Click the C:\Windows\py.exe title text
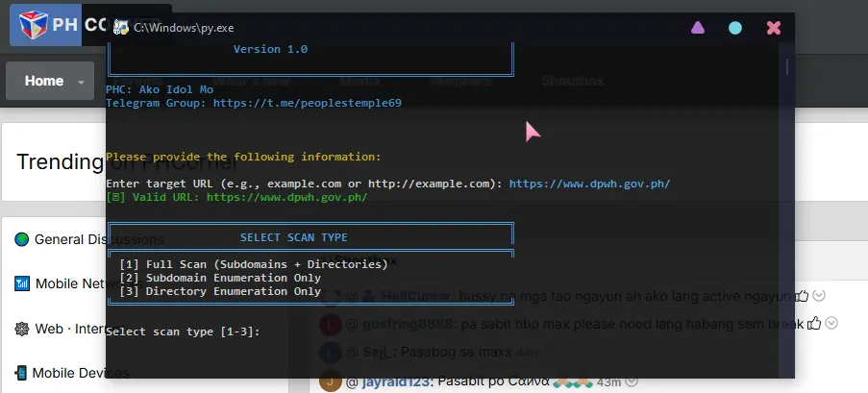 [184, 28]
